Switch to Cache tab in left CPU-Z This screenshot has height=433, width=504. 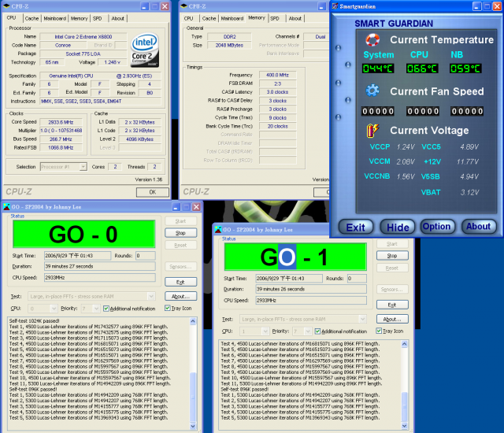click(31, 19)
